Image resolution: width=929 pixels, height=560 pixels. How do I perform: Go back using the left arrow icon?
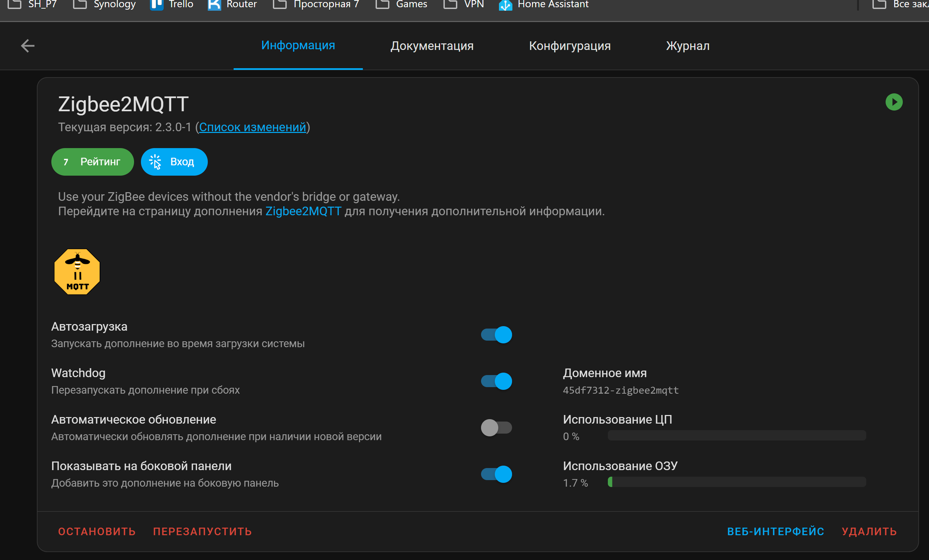click(28, 45)
